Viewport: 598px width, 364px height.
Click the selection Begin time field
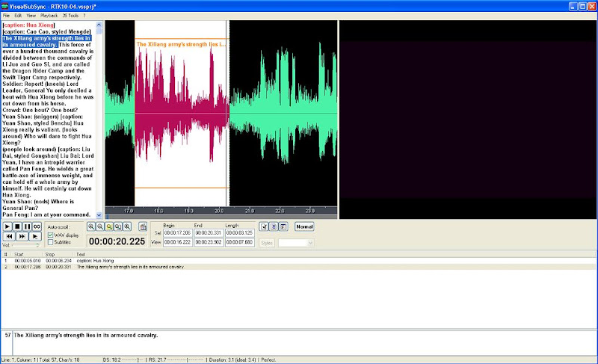click(177, 232)
